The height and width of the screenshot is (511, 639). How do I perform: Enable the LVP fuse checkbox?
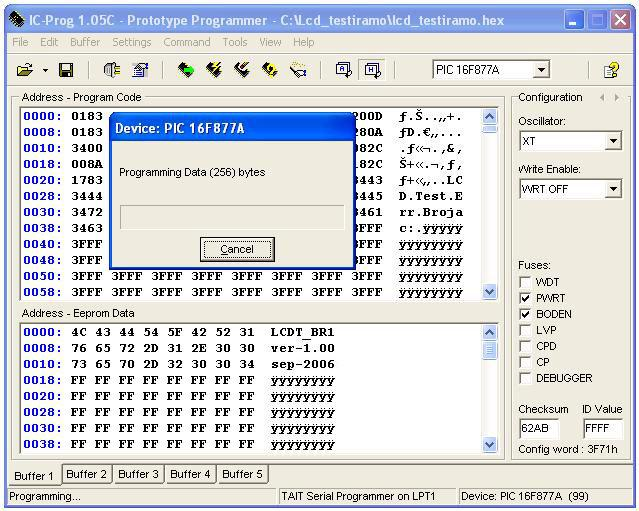(525, 330)
